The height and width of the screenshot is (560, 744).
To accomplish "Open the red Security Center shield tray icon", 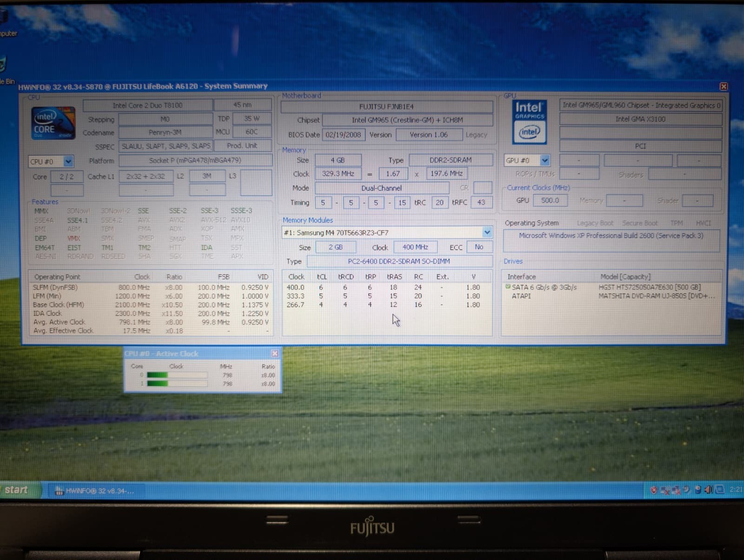I will (x=653, y=490).
